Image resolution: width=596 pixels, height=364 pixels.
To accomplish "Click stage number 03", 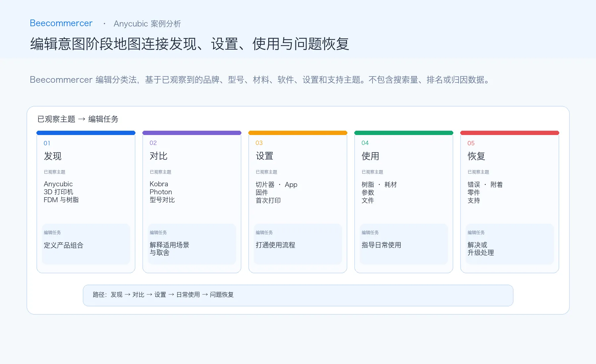I will click(x=259, y=143).
